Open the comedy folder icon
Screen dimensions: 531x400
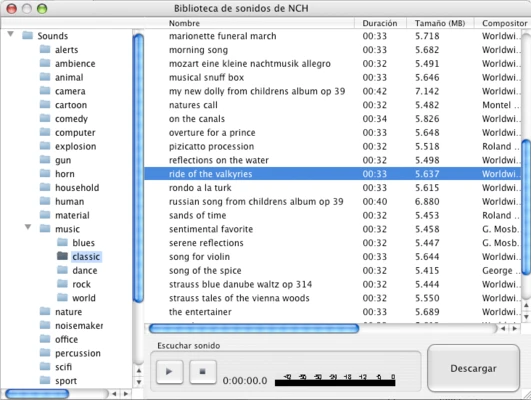45,118
